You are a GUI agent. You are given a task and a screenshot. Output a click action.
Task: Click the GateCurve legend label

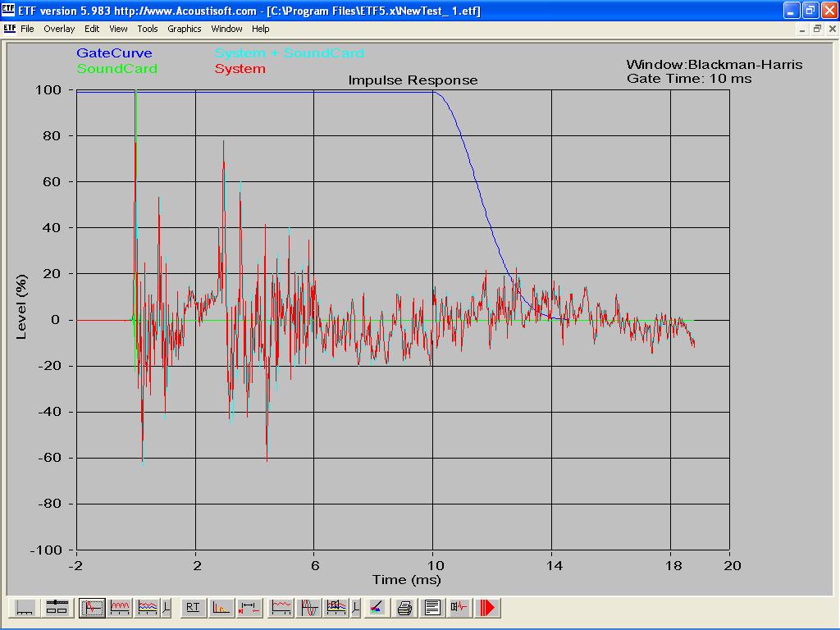tap(114, 53)
